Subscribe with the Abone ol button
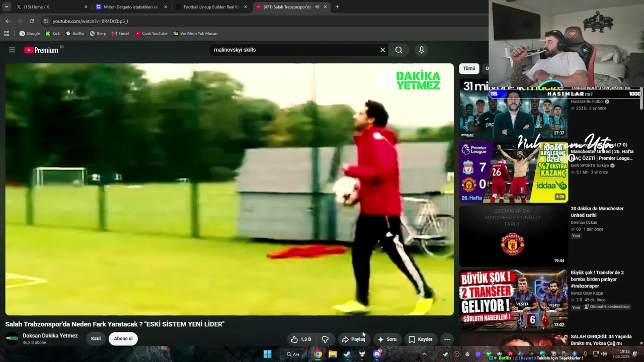The width and height of the screenshot is (644, 362). click(123, 339)
